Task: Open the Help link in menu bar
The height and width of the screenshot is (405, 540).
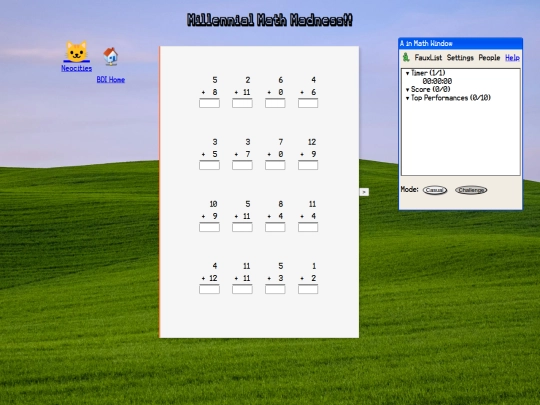Action: pos(512,58)
